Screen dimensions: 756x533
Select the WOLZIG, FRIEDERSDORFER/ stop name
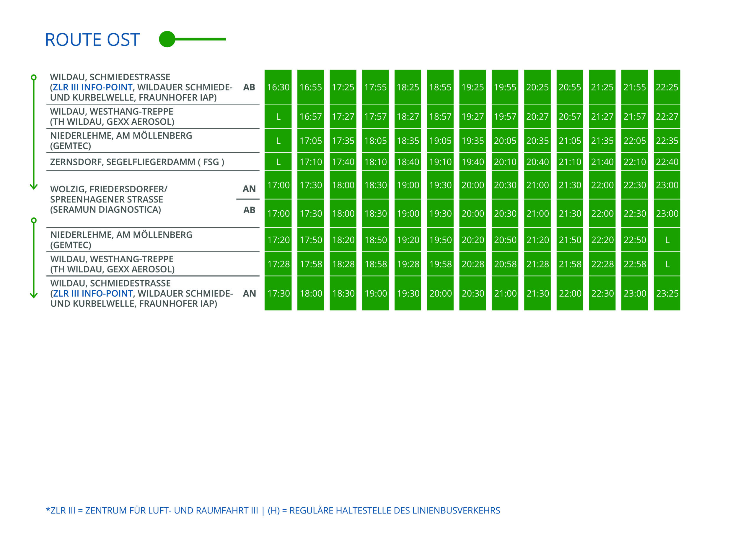point(109,189)
